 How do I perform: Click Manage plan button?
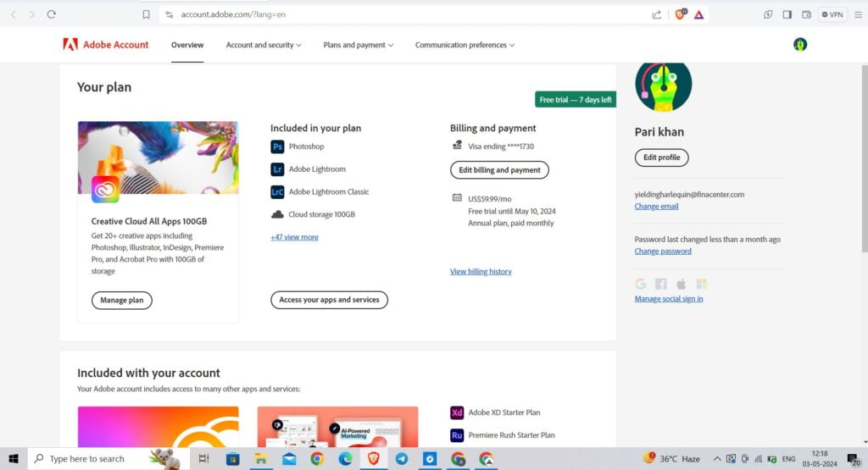122,301
